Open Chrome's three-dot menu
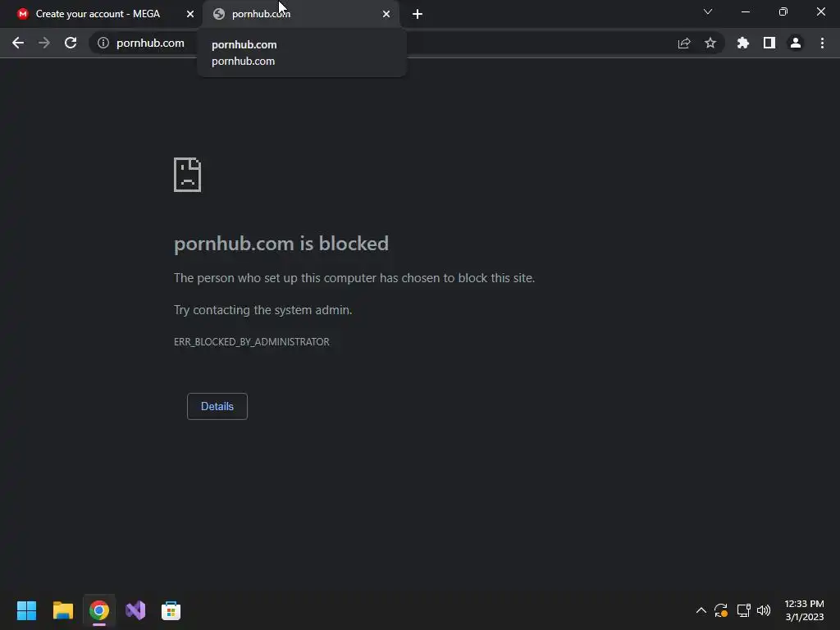840x630 pixels. click(x=822, y=43)
